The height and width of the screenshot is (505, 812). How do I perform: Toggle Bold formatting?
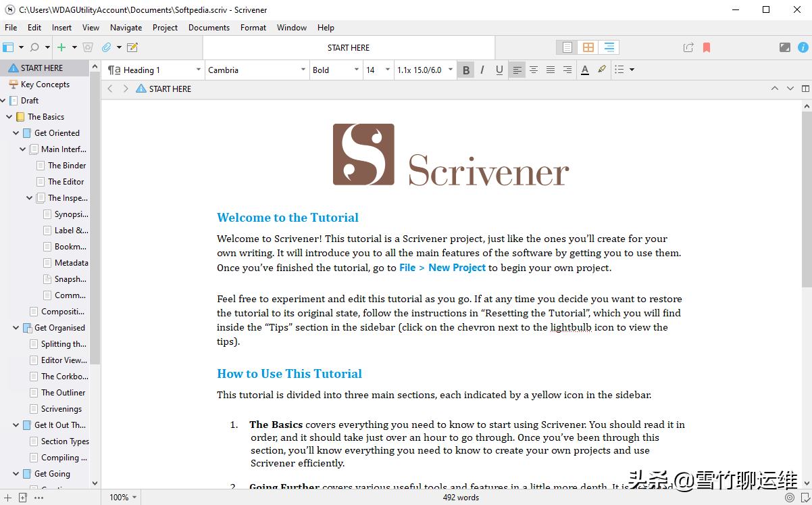tap(465, 70)
